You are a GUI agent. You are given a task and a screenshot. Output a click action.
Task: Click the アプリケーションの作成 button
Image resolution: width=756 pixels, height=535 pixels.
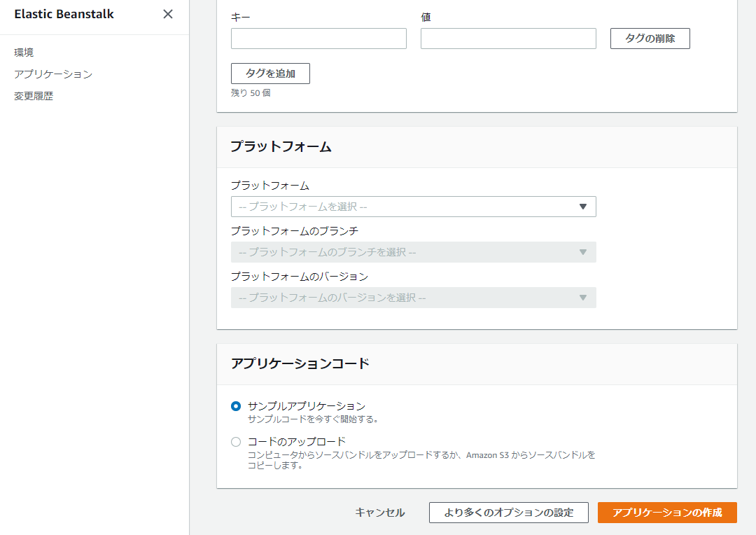(x=667, y=513)
